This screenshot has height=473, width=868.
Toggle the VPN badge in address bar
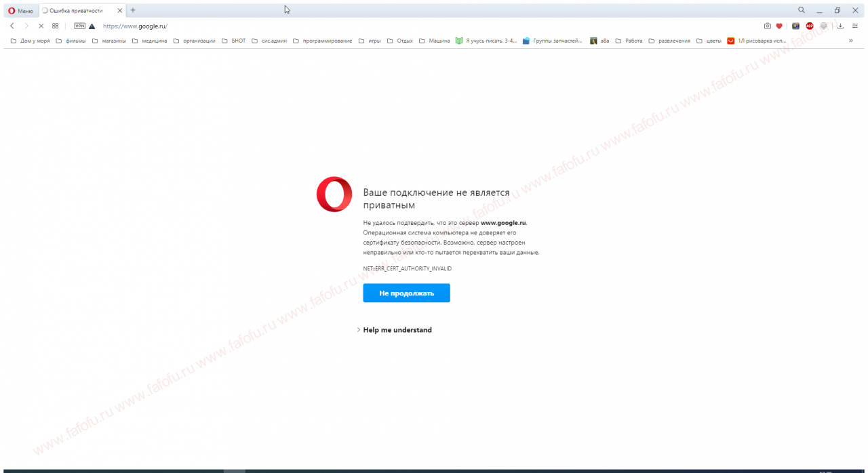click(x=80, y=26)
